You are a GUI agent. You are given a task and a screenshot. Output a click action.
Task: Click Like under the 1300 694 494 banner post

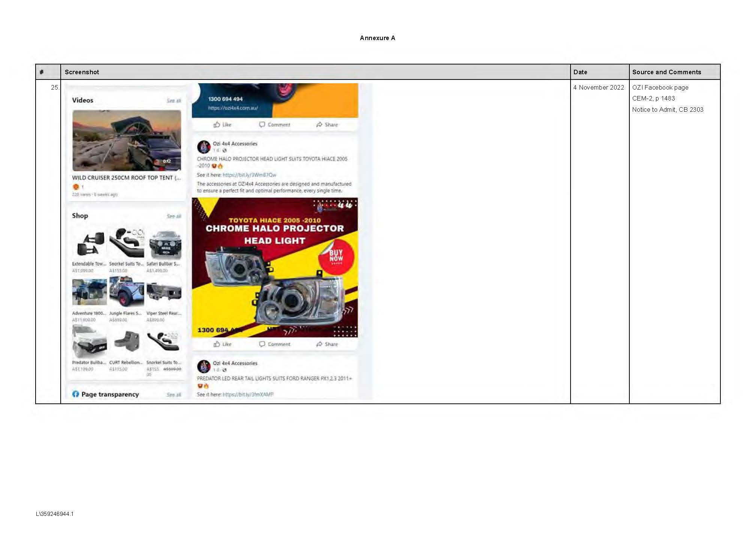223,124
